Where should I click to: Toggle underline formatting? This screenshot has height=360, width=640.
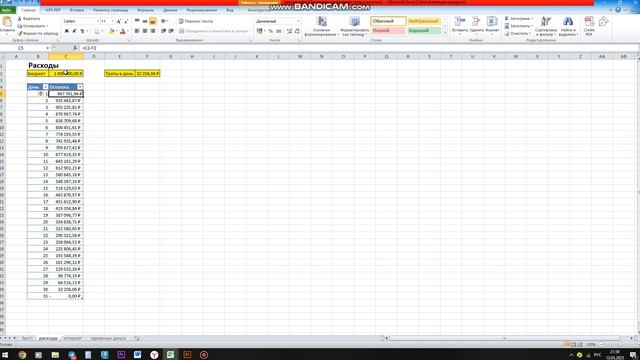[82, 31]
